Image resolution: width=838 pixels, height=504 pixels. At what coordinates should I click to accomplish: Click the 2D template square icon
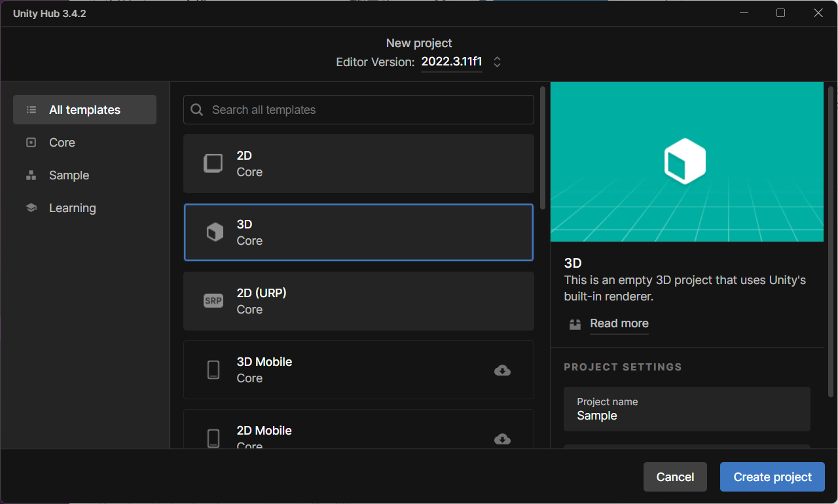pyautogui.click(x=213, y=163)
